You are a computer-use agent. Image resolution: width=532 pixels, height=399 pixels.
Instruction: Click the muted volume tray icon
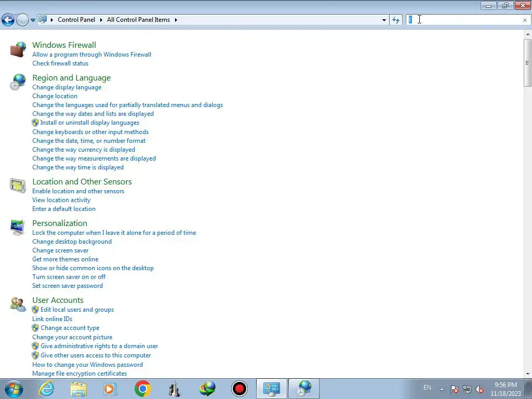pyautogui.click(x=480, y=389)
